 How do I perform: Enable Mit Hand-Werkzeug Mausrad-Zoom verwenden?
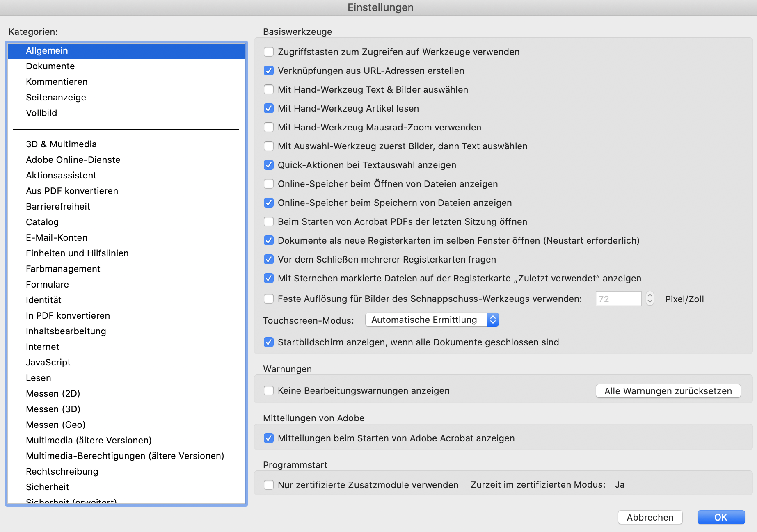[x=269, y=127]
